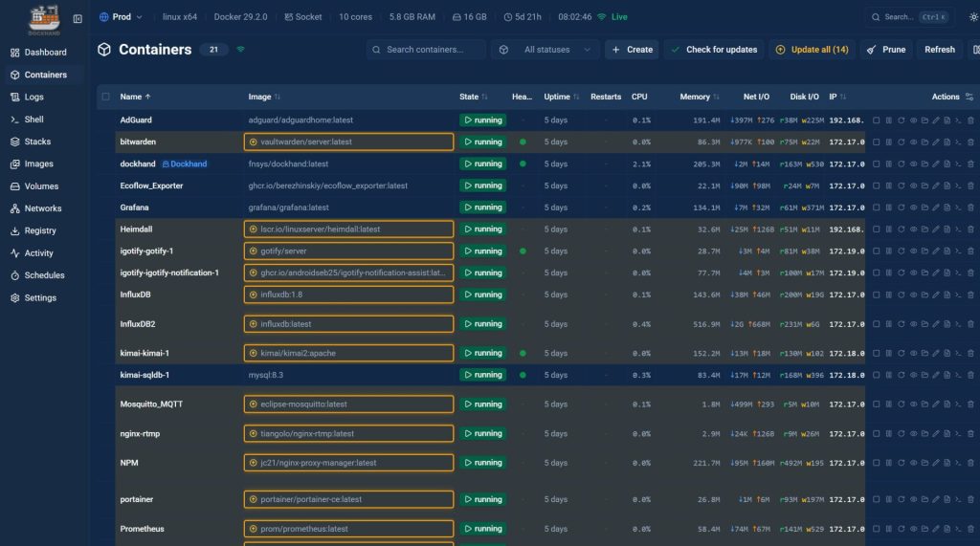The width and height of the screenshot is (980, 546).
Task: Pause the bitwarden container
Action: pyautogui.click(x=888, y=142)
